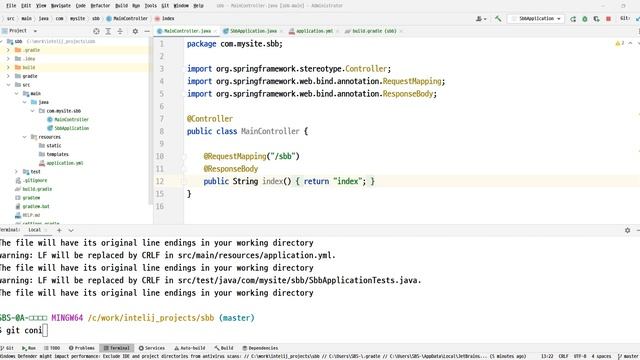Switch to SbbApplication.java editor tab
The height and width of the screenshot is (360, 640).
tap(253, 31)
